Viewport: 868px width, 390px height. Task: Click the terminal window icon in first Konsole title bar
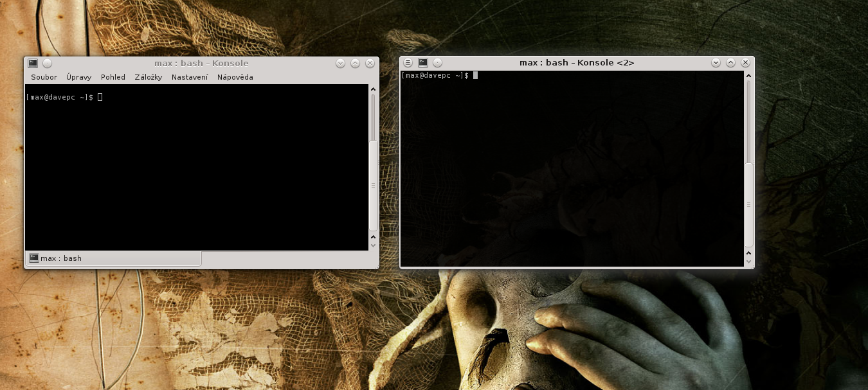[33, 63]
